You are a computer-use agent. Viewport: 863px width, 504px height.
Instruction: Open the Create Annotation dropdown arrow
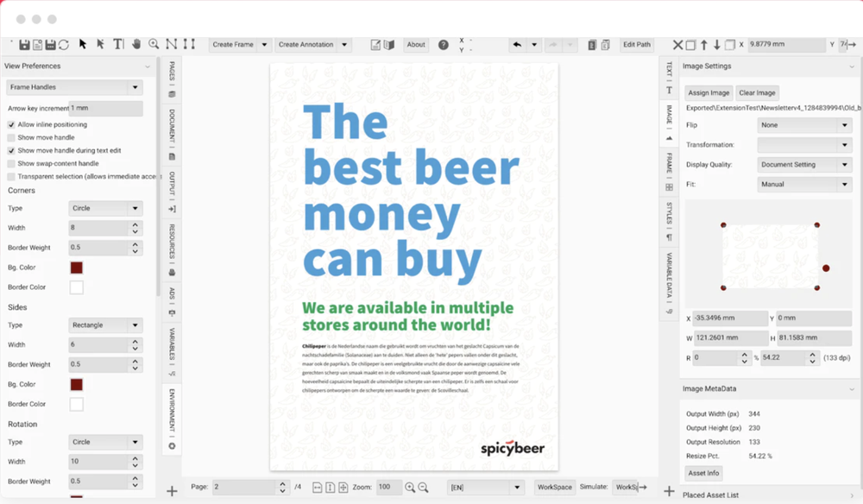click(344, 45)
